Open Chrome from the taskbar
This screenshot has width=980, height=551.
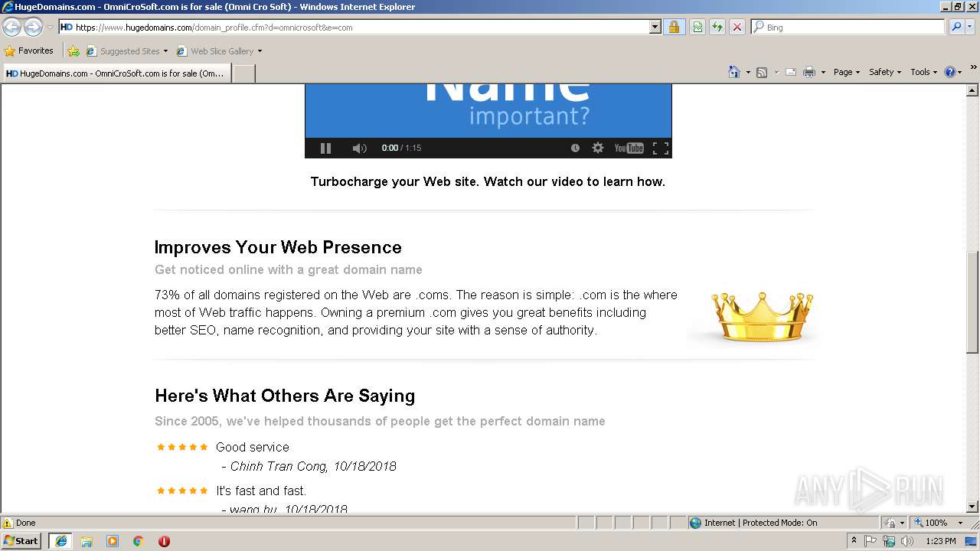click(139, 540)
